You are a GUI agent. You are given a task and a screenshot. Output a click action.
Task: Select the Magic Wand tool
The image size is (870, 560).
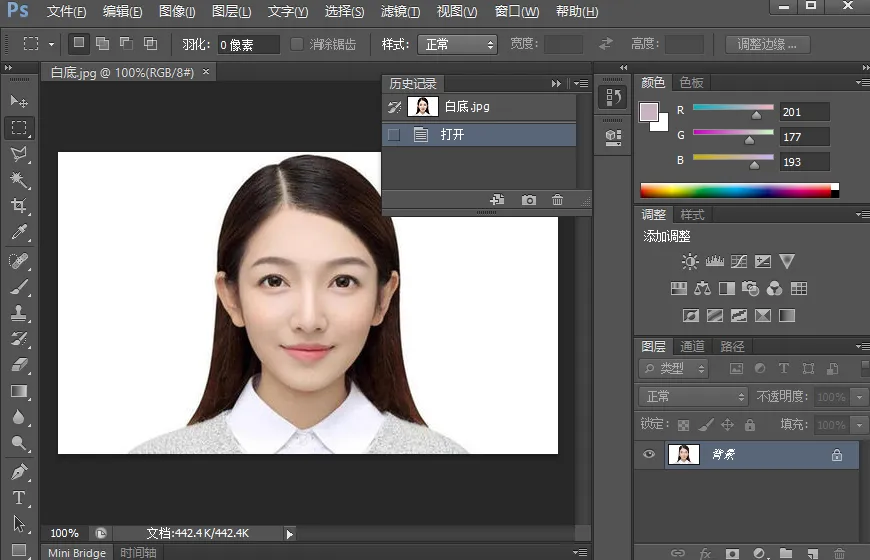[x=19, y=180]
